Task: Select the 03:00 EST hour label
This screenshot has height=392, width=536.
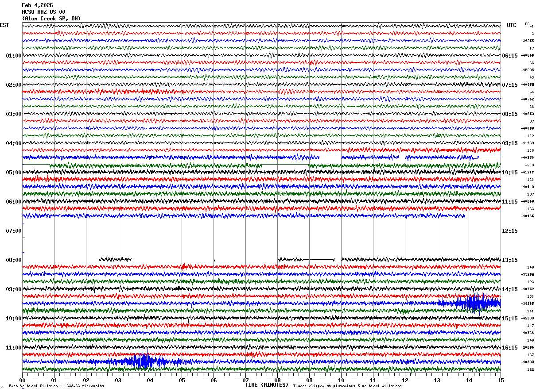Action: pyautogui.click(x=13, y=114)
